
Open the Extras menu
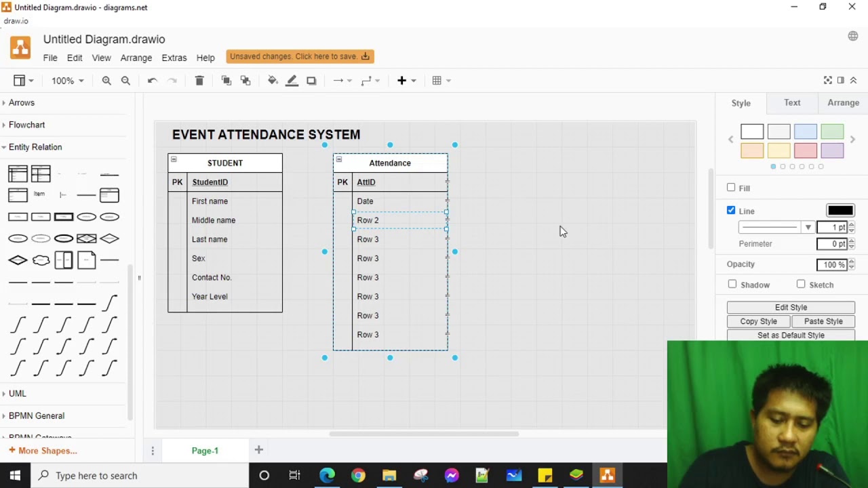174,58
